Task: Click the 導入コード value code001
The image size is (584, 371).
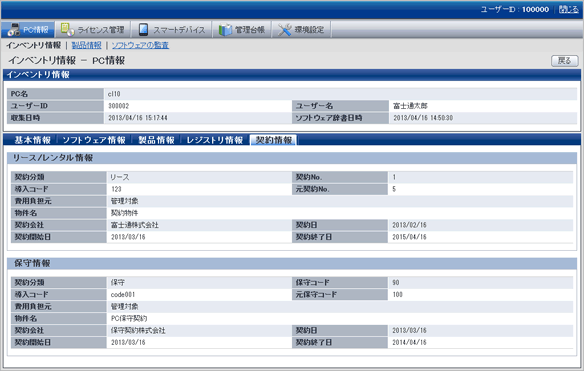Action: [123, 295]
